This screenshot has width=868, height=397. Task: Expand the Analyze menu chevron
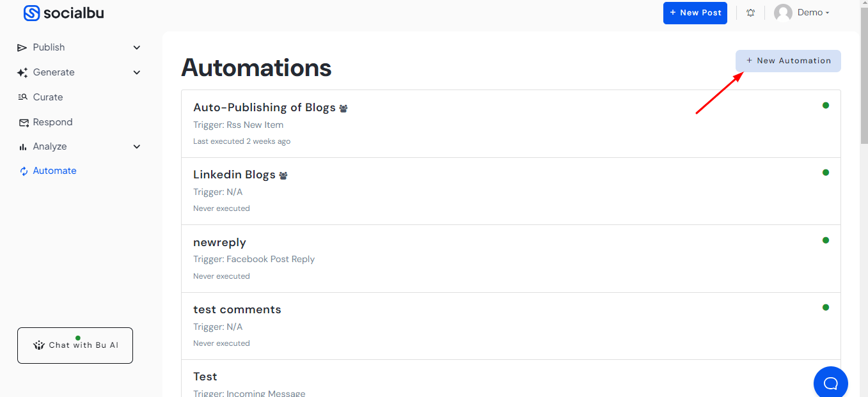pyautogui.click(x=136, y=146)
